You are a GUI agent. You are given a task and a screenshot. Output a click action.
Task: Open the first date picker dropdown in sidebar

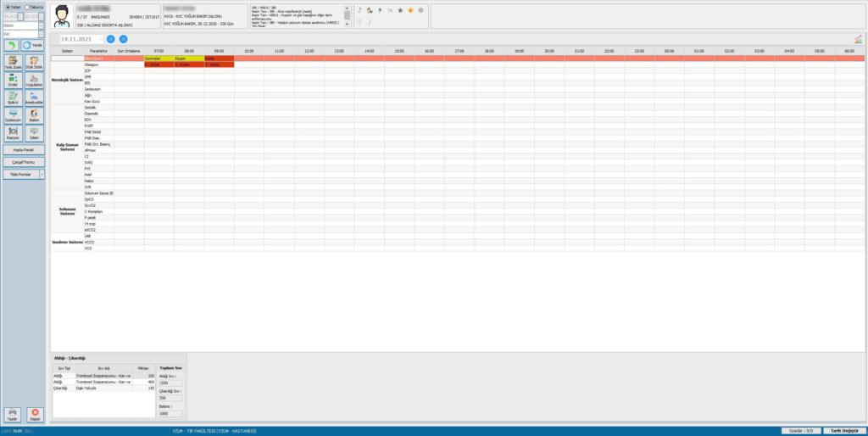pos(20,17)
